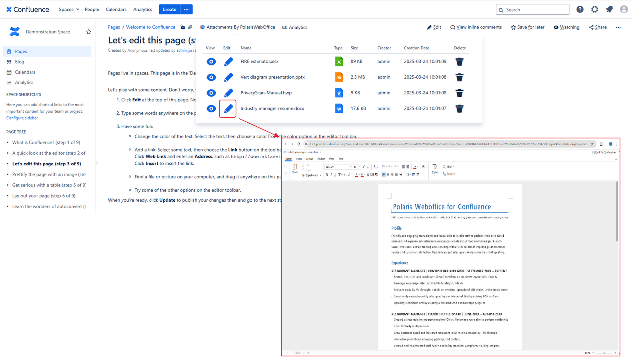Open the settings gear icon

[x=595, y=9]
